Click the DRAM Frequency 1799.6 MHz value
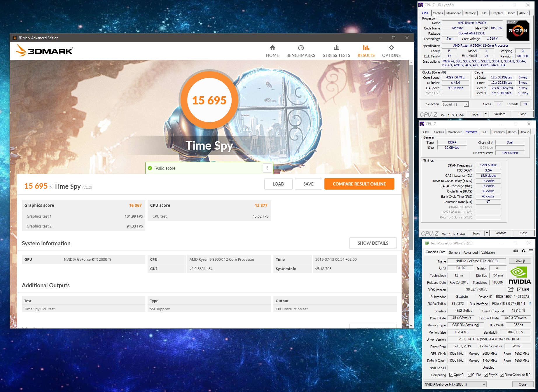This screenshot has height=392, width=538. [488, 165]
